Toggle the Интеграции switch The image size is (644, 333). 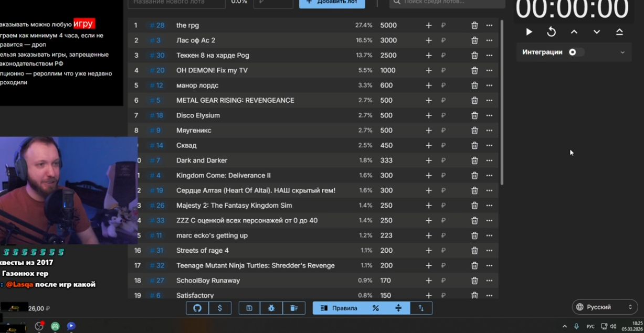(x=576, y=52)
